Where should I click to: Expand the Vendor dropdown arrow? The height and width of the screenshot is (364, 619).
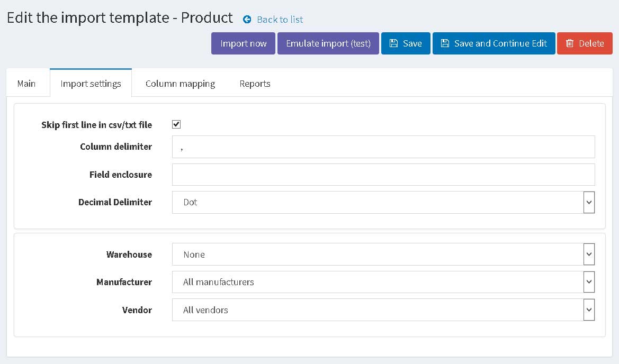tap(589, 310)
